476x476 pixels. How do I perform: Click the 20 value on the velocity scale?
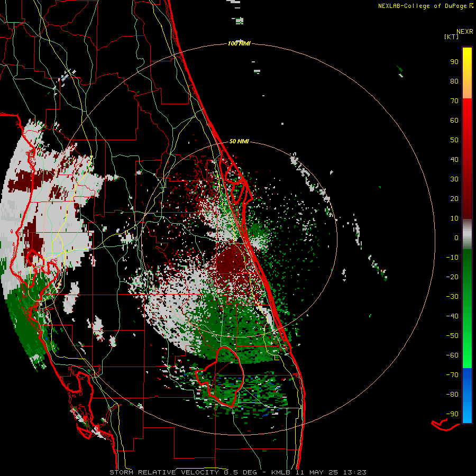[x=454, y=199]
